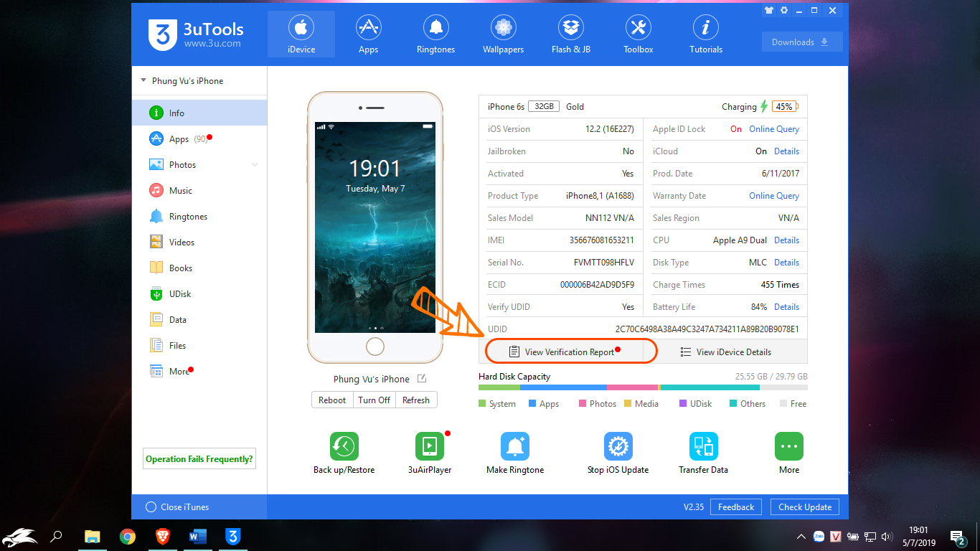
Task: Open Battery Life Details link
Action: tap(786, 307)
